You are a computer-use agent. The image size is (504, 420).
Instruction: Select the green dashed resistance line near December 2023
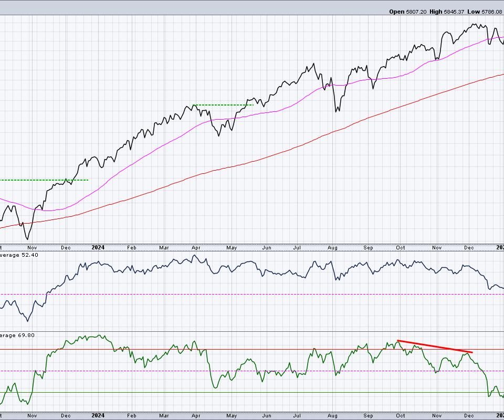coord(42,180)
